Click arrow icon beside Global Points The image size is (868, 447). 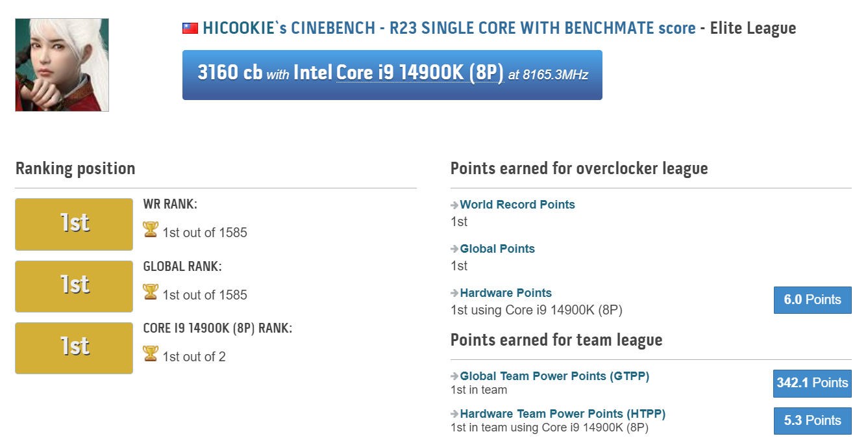coord(454,249)
